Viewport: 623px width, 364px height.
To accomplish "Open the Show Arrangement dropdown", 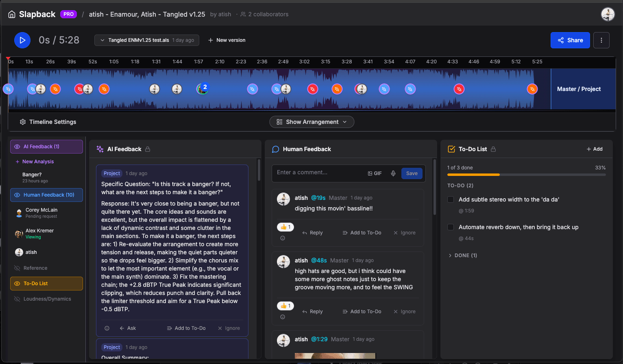I will coord(311,121).
